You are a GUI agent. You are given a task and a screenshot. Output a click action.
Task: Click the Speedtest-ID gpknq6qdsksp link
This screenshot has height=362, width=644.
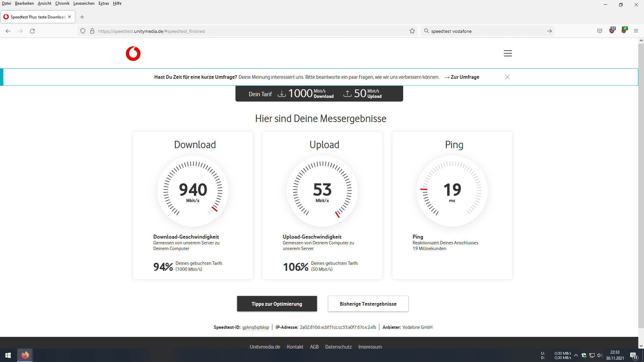point(256,327)
